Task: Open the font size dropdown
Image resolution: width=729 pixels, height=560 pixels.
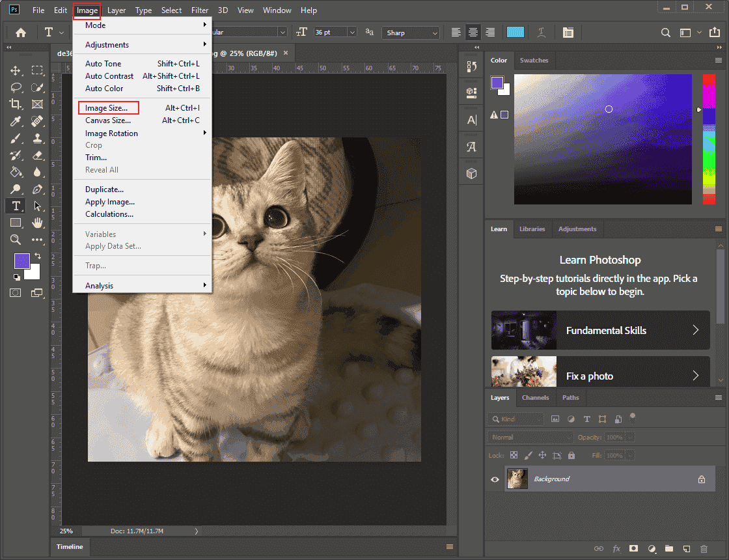Action: [351, 32]
